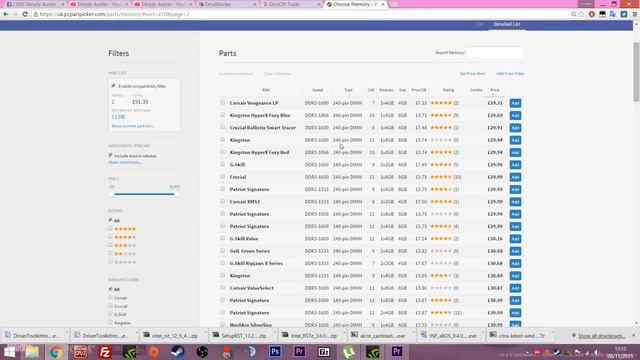The width and height of the screenshot is (640, 360).
Task: Adjust the right handle of the price slider
Action: 176,194
